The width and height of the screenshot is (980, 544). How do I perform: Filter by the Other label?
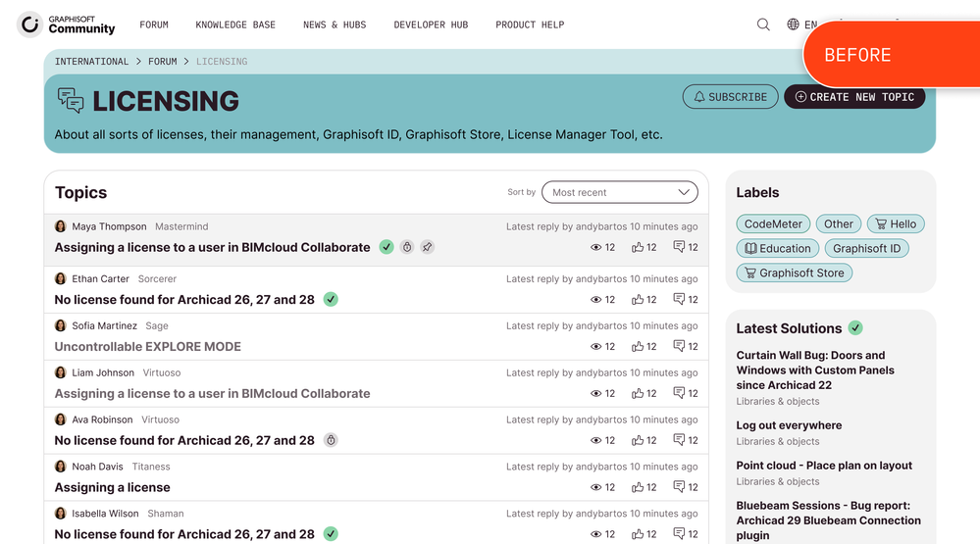click(x=838, y=223)
